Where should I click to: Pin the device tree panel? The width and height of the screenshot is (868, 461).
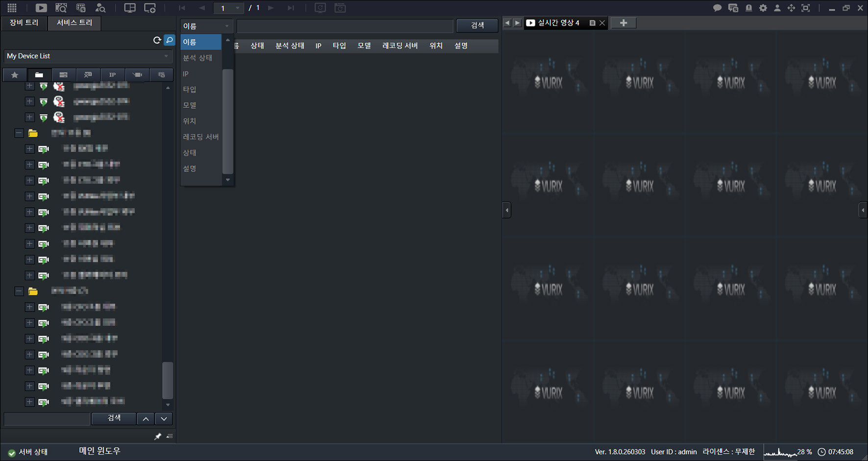(x=158, y=437)
